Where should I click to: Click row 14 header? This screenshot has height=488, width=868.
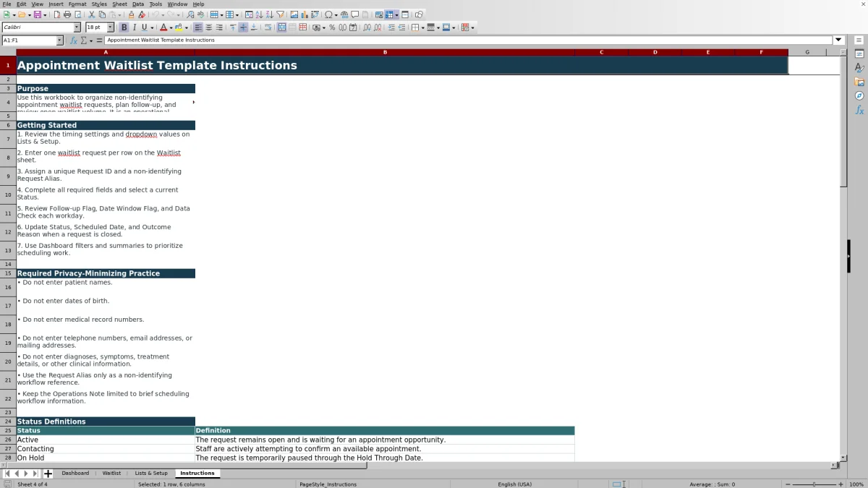pos(8,265)
